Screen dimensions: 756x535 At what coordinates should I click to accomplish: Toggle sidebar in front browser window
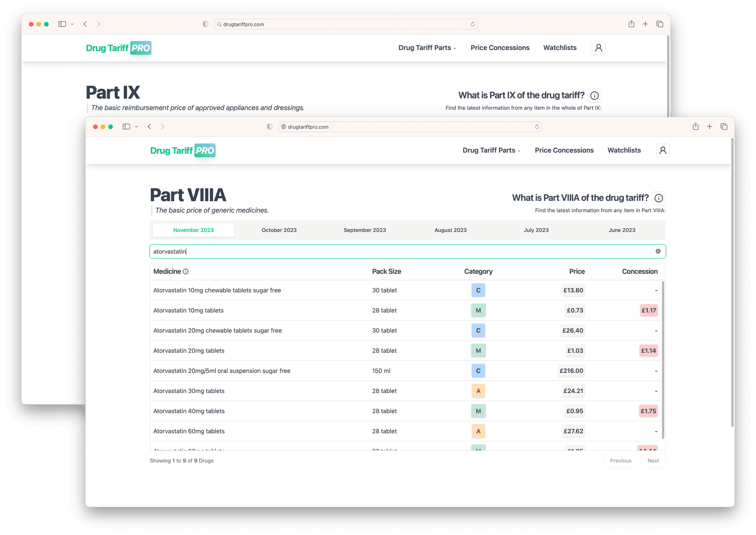click(x=126, y=126)
